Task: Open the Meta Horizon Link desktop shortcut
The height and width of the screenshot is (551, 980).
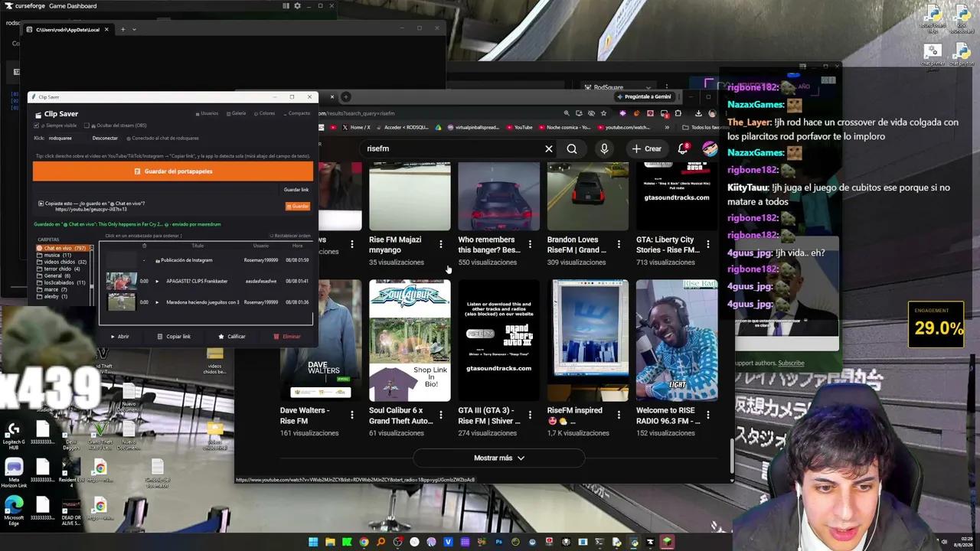Action: pos(14,473)
